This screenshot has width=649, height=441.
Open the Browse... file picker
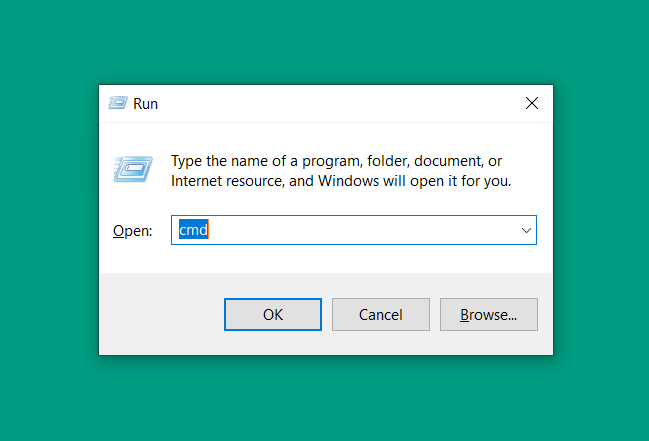[x=489, y=314]
